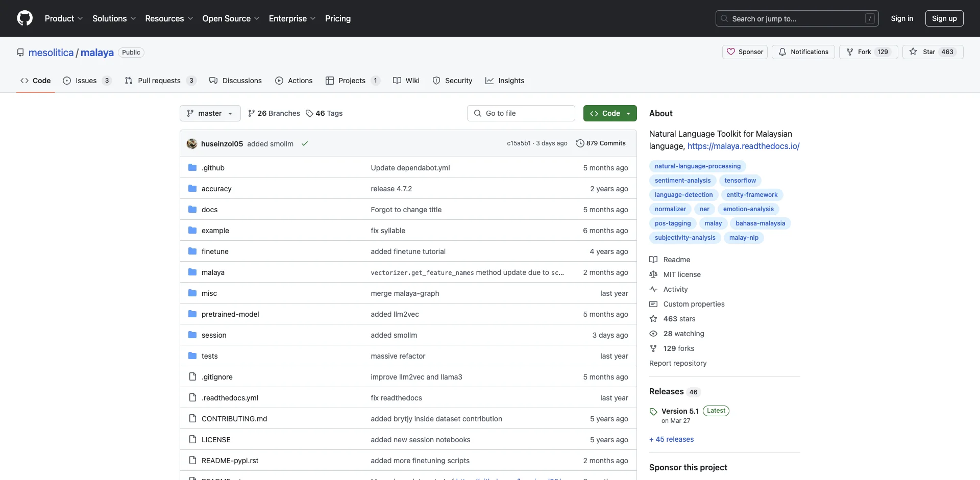Click the file icon next to LICENSE
Image resolution: width=980 pixels, height=480 pixels.
pos(192,440)
